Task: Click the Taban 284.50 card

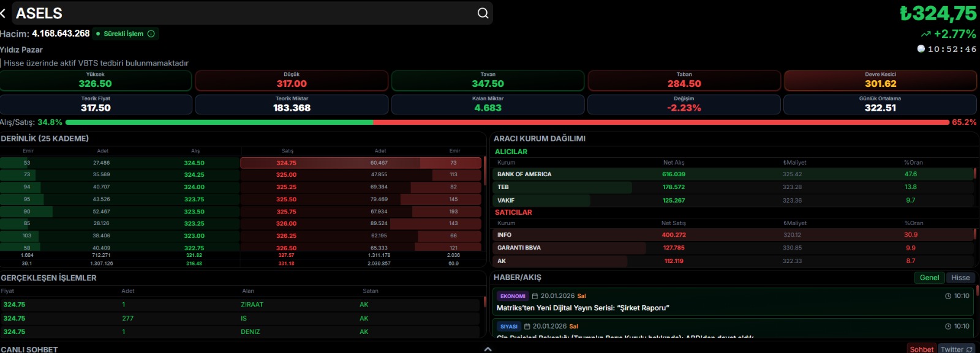Action: click(684, 80)
